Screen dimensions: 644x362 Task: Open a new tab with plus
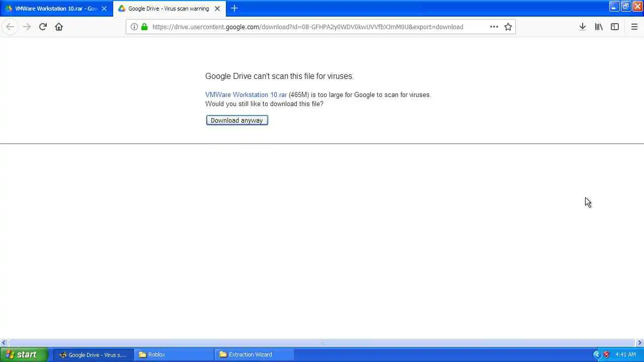point(234,8)
